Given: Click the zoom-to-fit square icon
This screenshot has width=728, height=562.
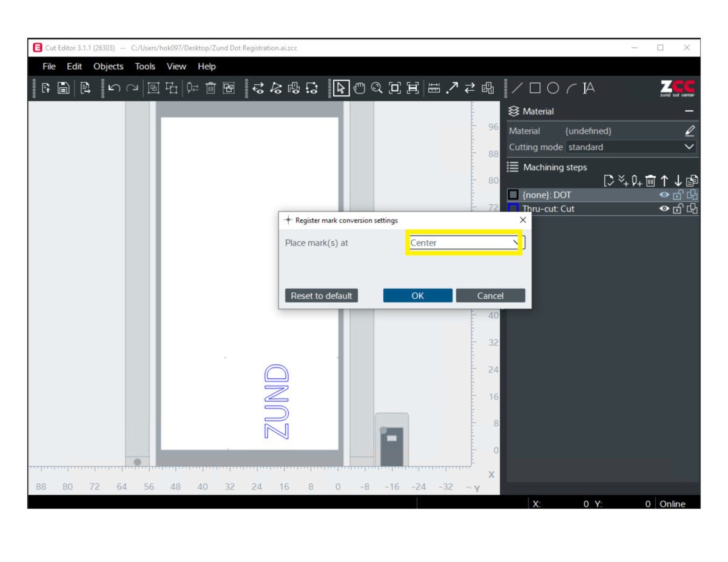Looking at the screenshot, I should (x=395, y=89).
